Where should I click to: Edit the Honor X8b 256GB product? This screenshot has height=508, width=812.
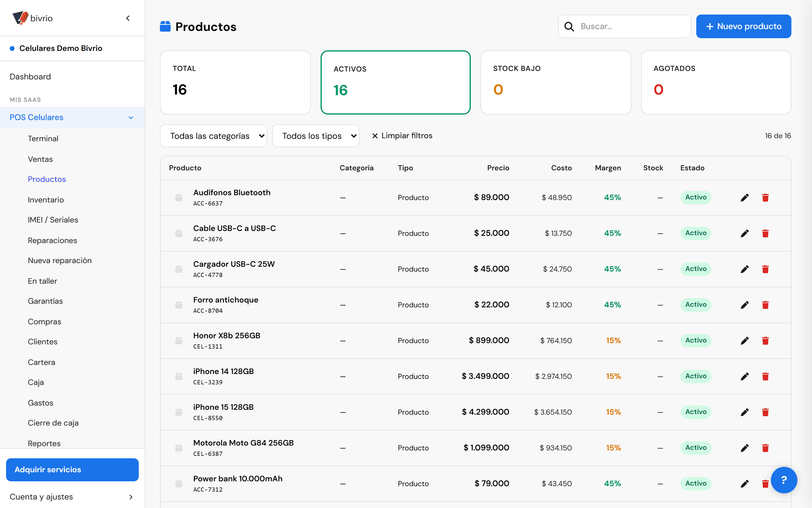pyautogui.click(x=744, y=341)
